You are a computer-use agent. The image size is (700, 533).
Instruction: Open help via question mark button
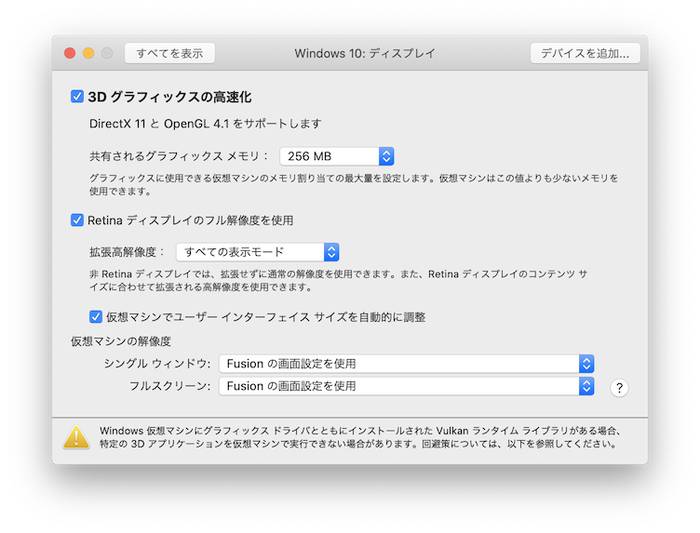619,388
